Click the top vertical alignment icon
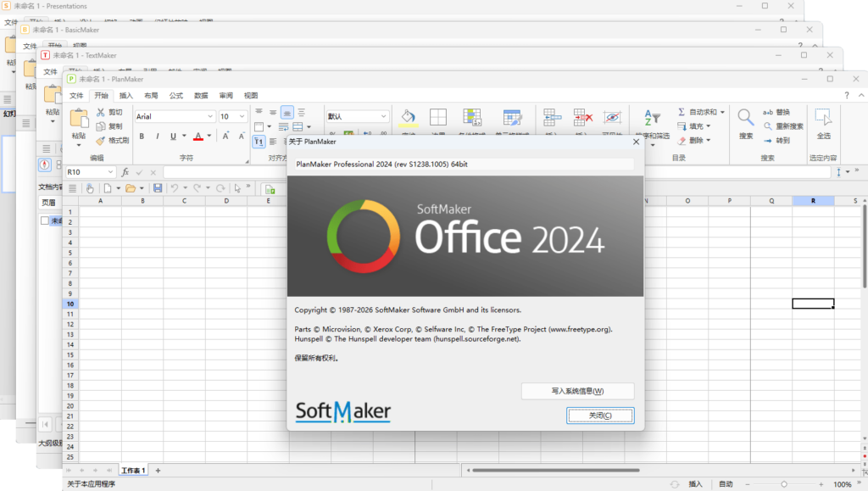 click(259, 113)
